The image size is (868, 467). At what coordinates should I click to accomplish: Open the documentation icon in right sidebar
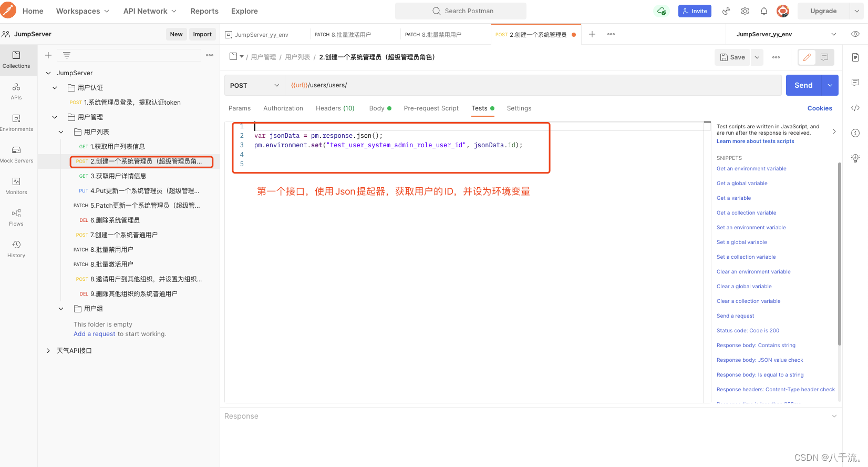(855, 57)
